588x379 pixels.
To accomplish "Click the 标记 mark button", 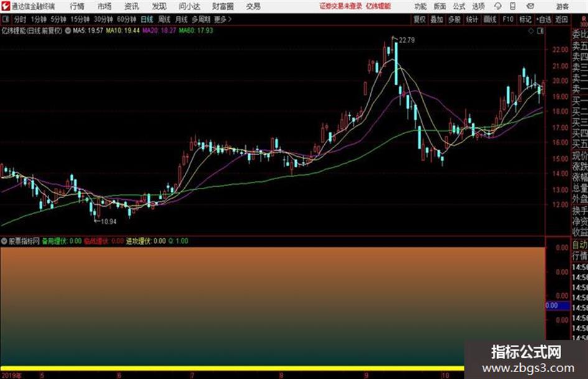I will click(525, 19).
